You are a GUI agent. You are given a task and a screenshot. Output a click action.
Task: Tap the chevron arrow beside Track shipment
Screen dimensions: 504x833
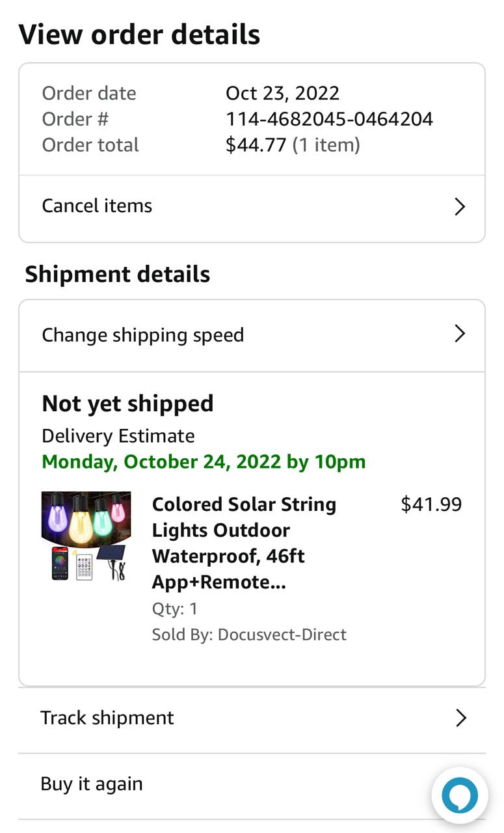tap(460, 718)
